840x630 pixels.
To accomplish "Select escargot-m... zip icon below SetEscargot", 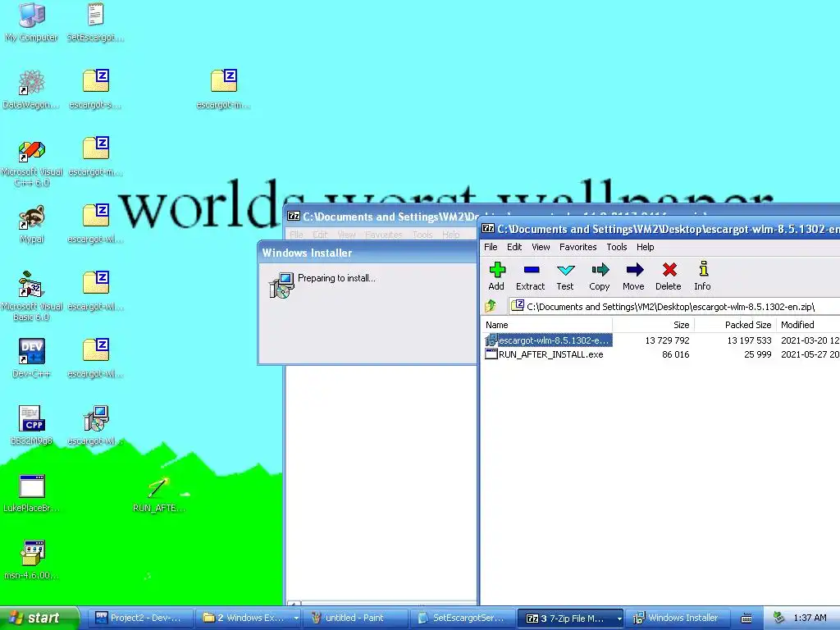I will [95, 157].
